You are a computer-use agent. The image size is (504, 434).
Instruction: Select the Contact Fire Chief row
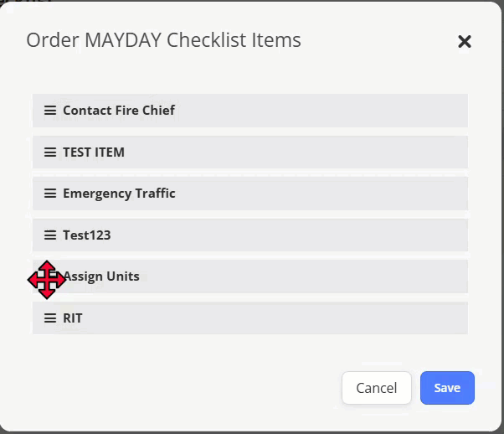250,111
